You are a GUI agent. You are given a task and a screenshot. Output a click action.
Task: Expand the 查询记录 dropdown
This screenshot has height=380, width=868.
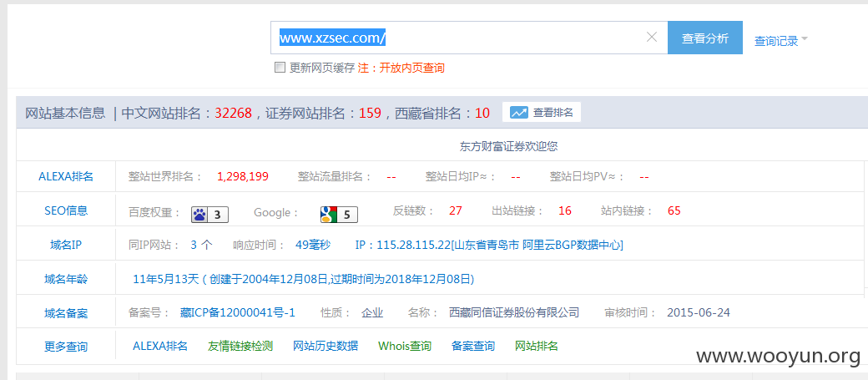[781, 40]
